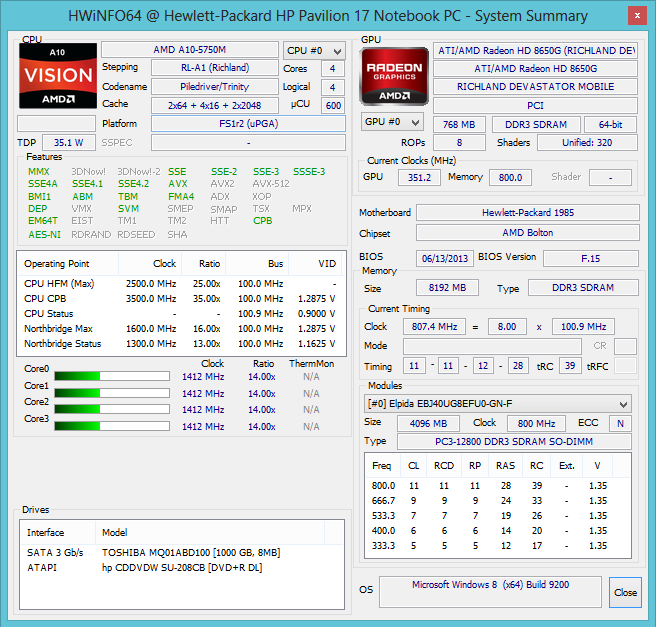Click the memory size 8192 MB

pos(447,288)
